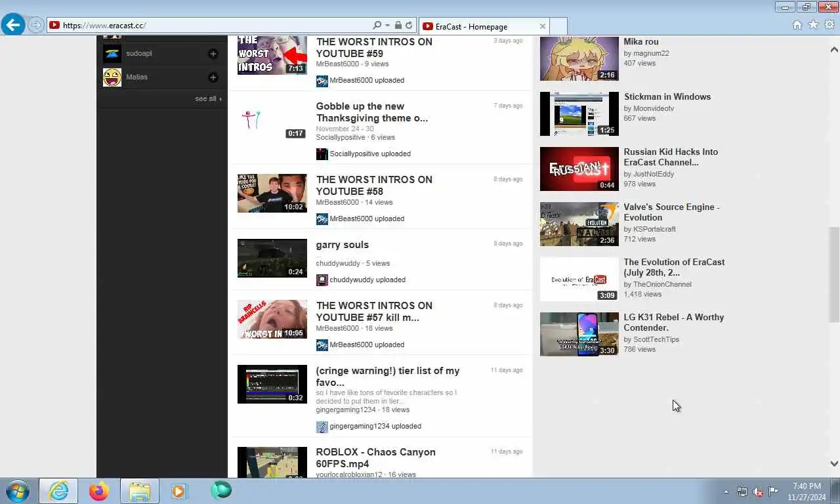Click scrollbar down arrow

(x=834, y=463)
